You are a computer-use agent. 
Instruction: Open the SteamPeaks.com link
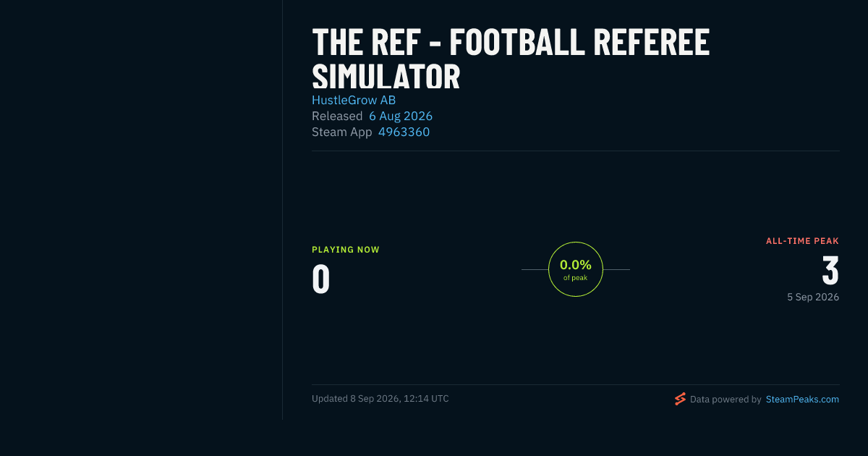click(x=802, y=399)
